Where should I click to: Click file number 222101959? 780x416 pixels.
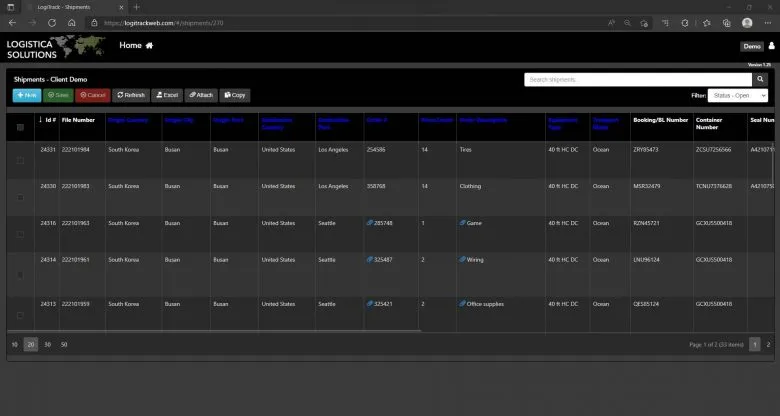[76, 304]
